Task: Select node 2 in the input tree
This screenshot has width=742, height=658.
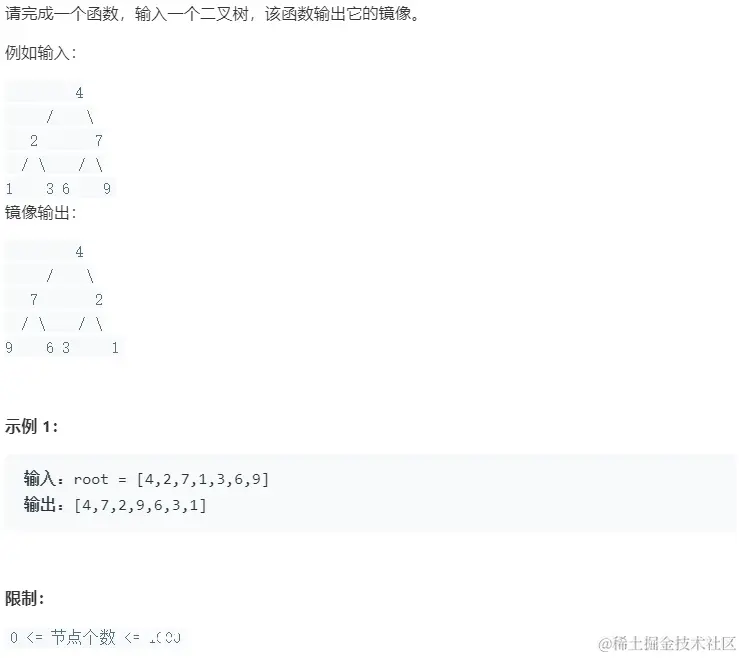Action: pyautogui.click(x=34, y=141)
